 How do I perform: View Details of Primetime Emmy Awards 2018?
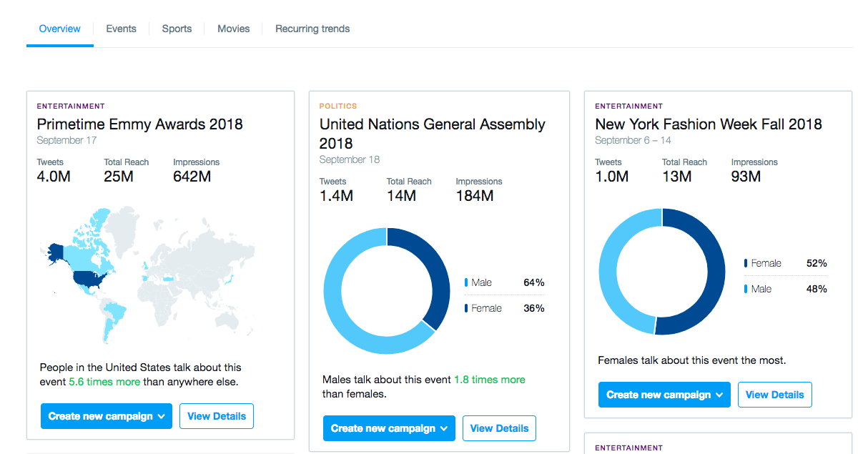pos(217,416)
